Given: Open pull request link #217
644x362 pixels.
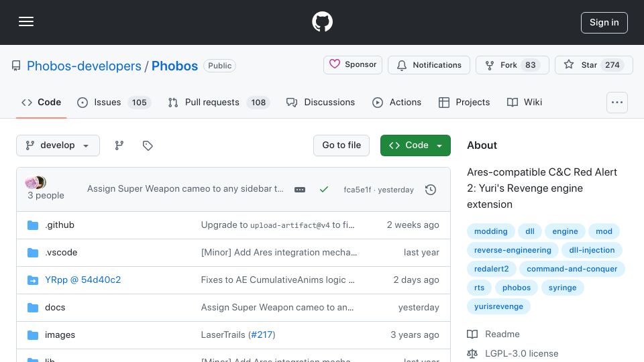Looking at the screenshot, I should click(x=262, y=335).
